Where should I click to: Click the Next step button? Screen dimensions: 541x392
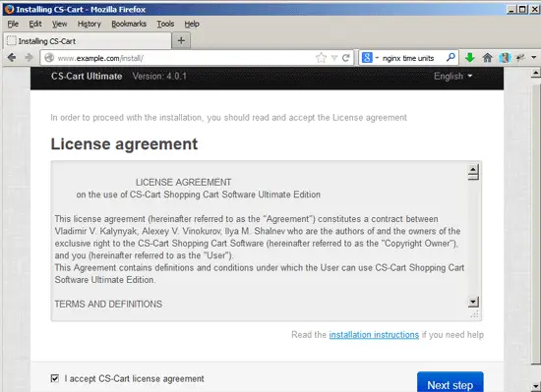pyautogui.click(x=451, y=382)
